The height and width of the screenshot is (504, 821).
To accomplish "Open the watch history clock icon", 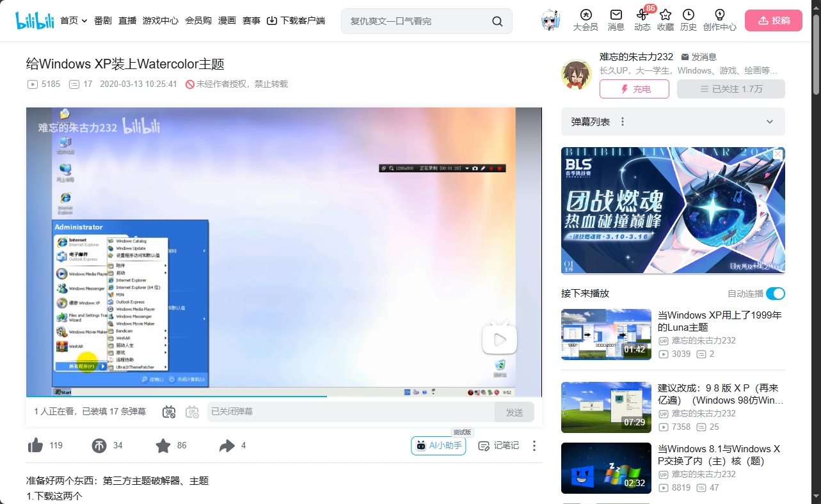I will click(x=688, y=15).
